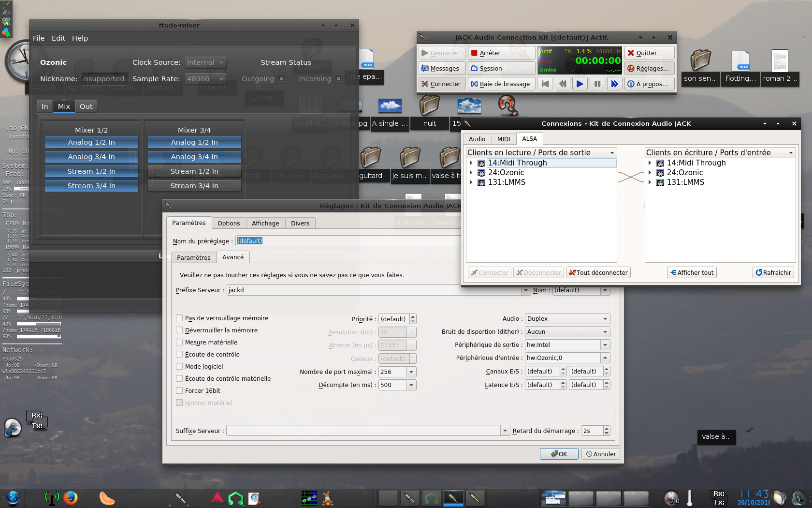Open the 'Périphérique de sortie' dropdown
Image resolution: width=812 pixels, height=508 pixels.
605,344
